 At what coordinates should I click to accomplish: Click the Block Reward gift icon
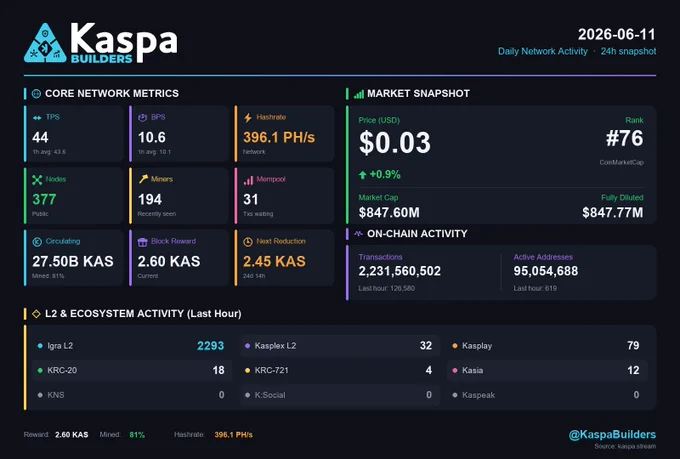(x=143, y=242)
